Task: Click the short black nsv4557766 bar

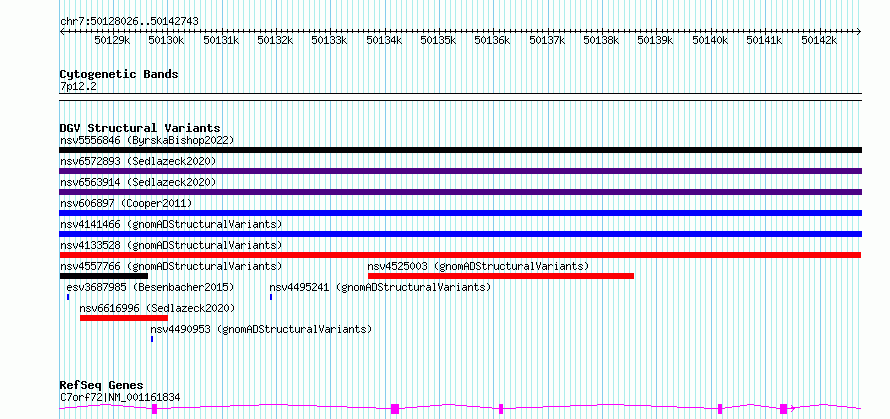Action: point(103,276)
